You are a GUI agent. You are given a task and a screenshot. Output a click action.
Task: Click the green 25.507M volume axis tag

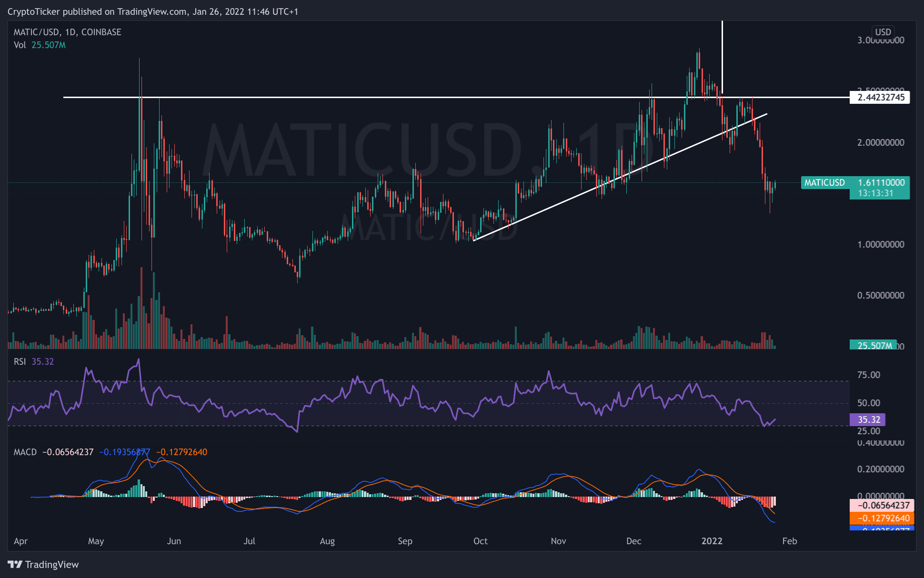point(874,345)
